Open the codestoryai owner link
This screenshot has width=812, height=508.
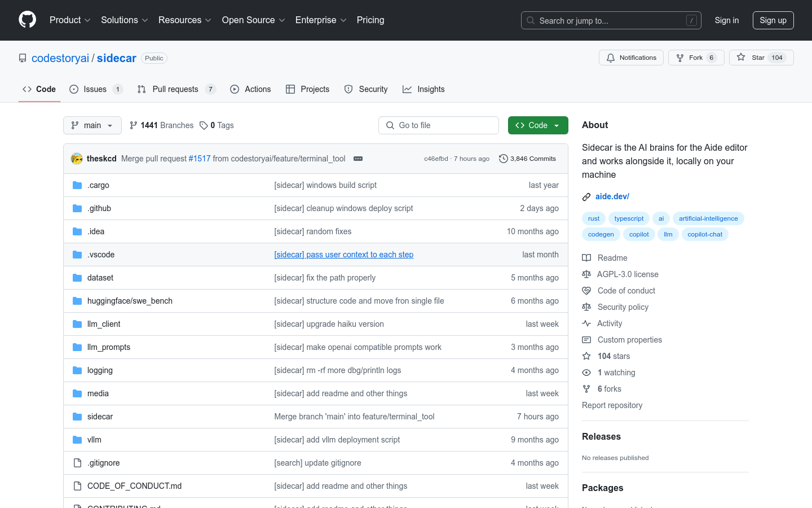(60, 58)
